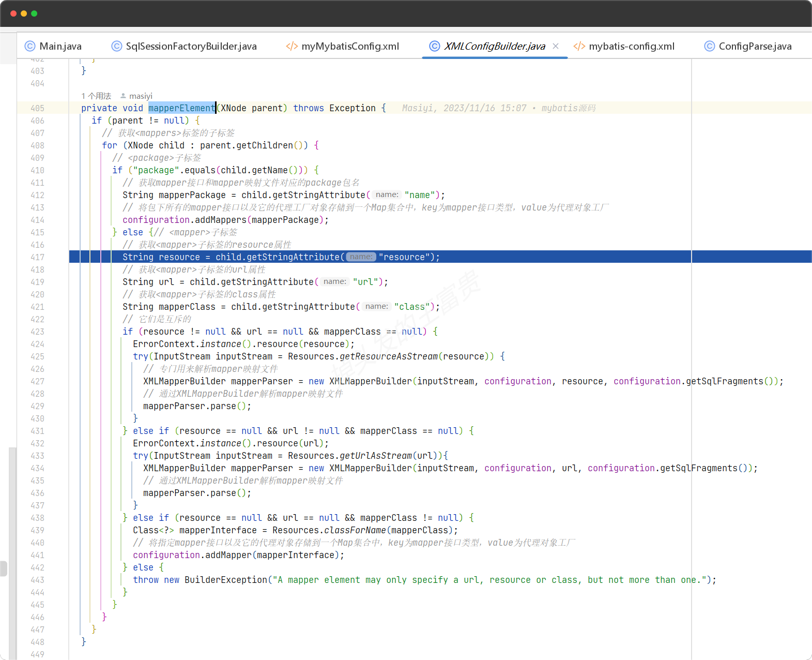Click the "package" string on line 410
Image resolution: width=812 pixels, height=660 pixels.
tap(156, 170)
